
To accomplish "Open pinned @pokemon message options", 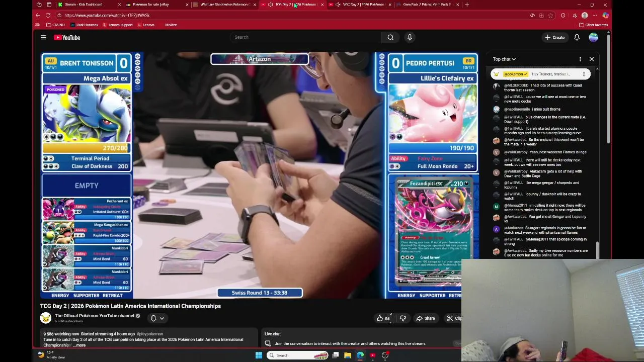I will (x=584, y=74).
